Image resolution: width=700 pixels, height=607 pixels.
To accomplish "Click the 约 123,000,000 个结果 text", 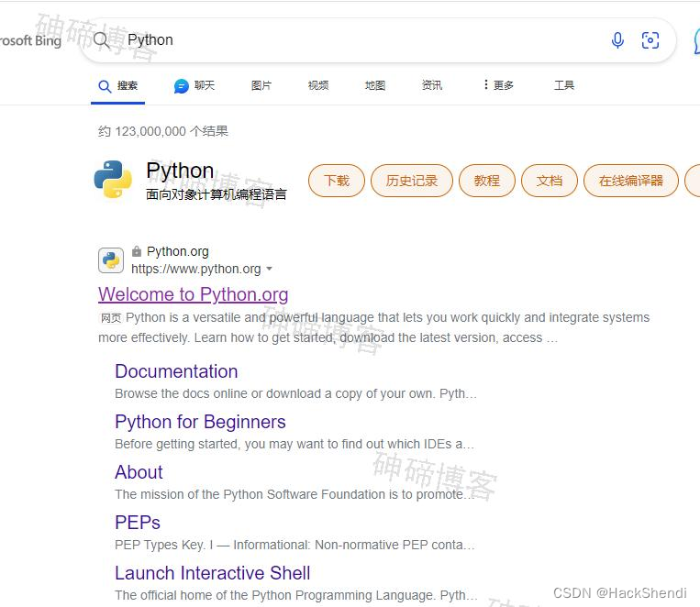I will pos(163,131).
